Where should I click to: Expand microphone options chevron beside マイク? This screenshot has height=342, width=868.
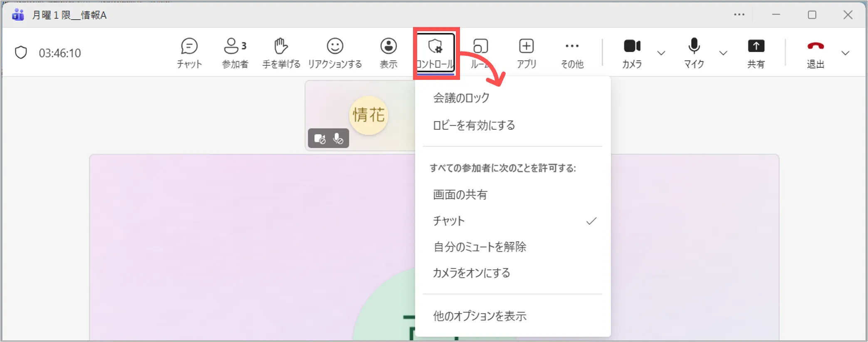(723, 53)
